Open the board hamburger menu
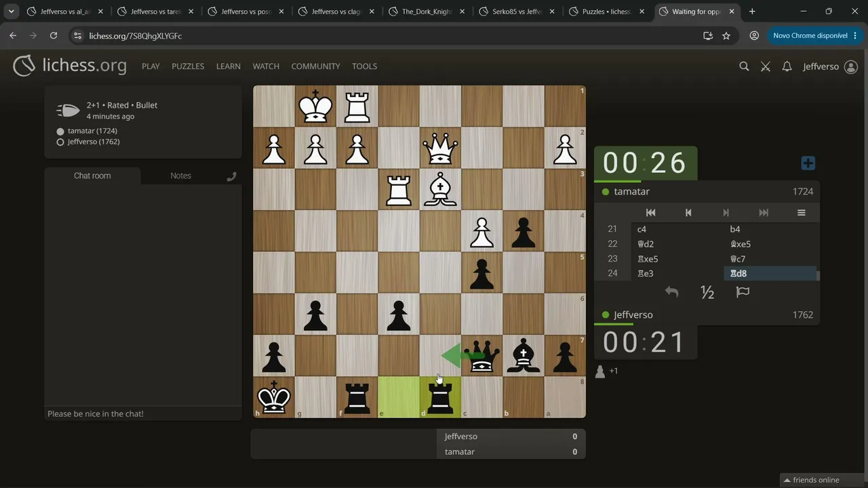The height and width of the screenshot is (488, 868). pyautogui.click(x=801, y=213)
